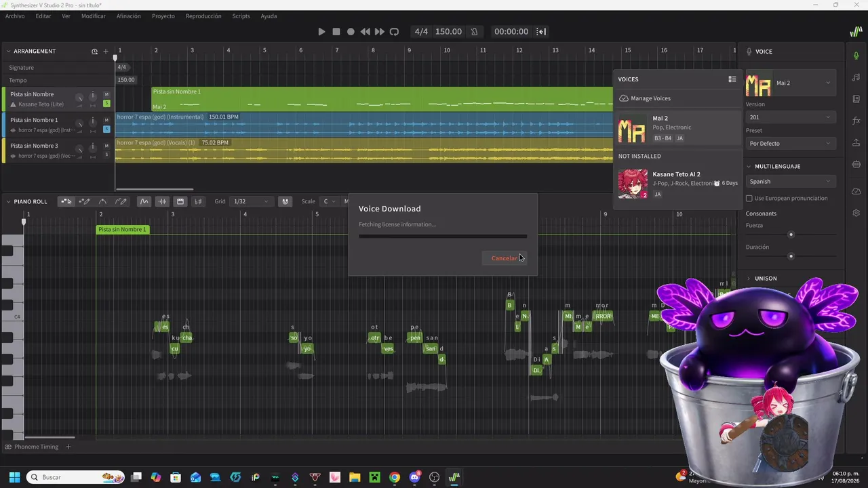Toggle the waveform display button

162,201
